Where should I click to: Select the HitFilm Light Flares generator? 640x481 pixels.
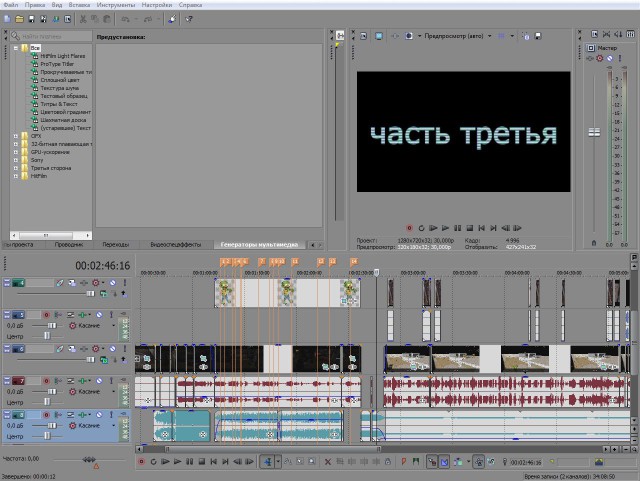(62, 56)
